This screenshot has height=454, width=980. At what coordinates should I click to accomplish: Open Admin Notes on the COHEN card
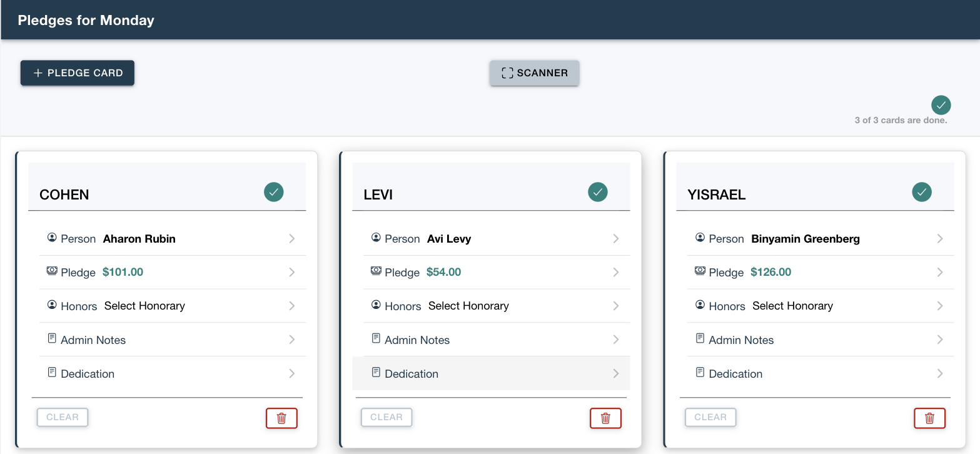point(173,340)
